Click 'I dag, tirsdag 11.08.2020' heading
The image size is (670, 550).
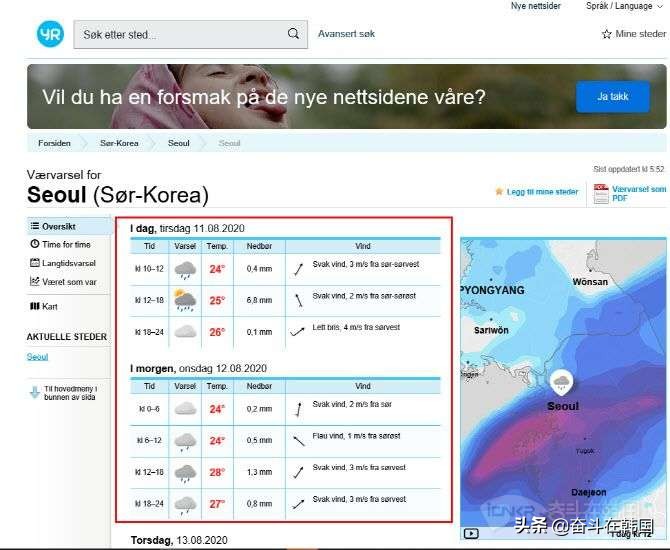point(187,229)
